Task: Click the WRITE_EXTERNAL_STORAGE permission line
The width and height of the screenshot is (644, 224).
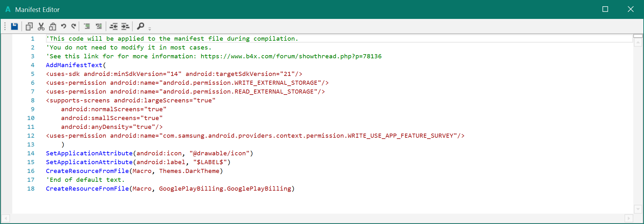Action: coord(187,83)
